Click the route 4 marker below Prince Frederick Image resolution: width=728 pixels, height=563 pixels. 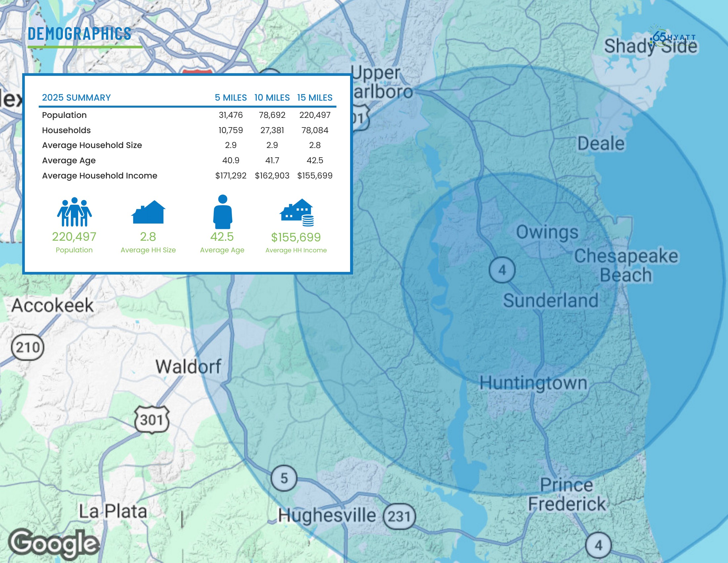click(599, 546)
